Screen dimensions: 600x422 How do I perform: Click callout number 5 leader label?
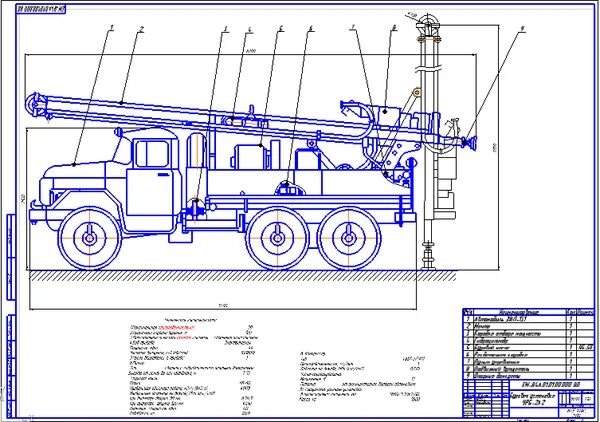click(280, 28)
